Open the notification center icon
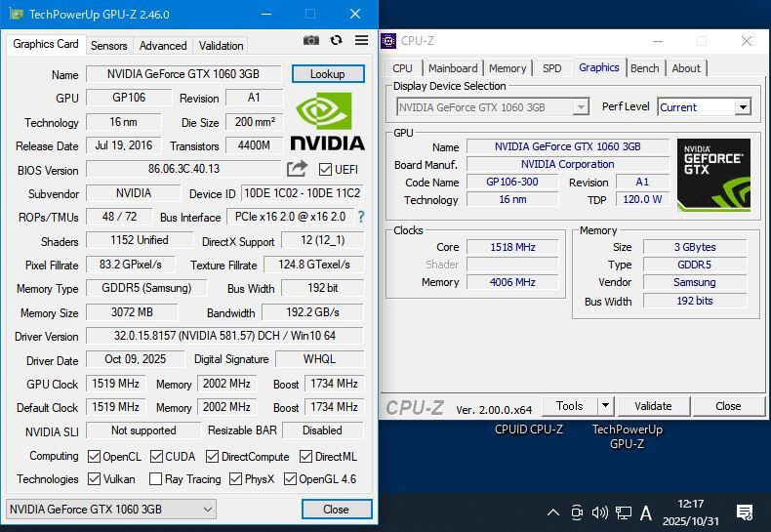 745,512
